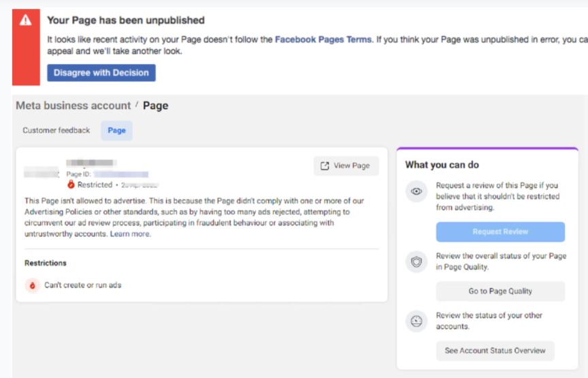
Task: Click the blurred Page ID value
Action: 121,174
